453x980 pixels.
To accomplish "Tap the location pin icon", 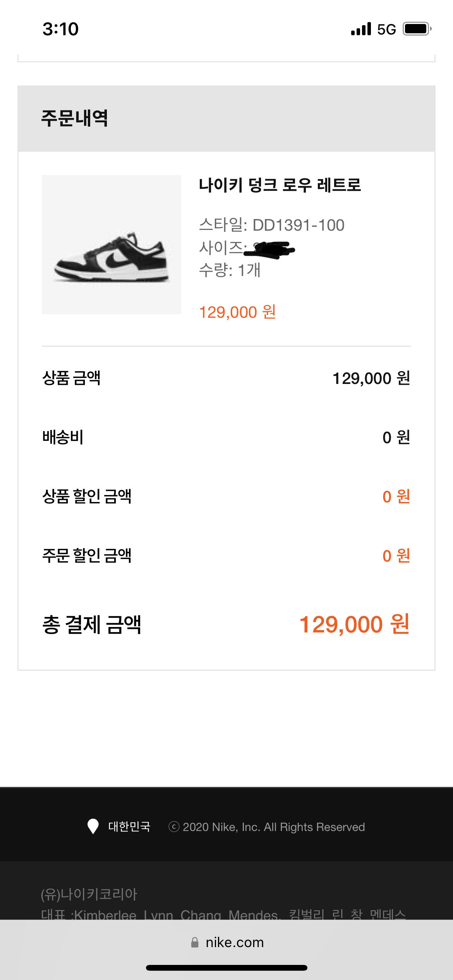I will coord(93,826).
